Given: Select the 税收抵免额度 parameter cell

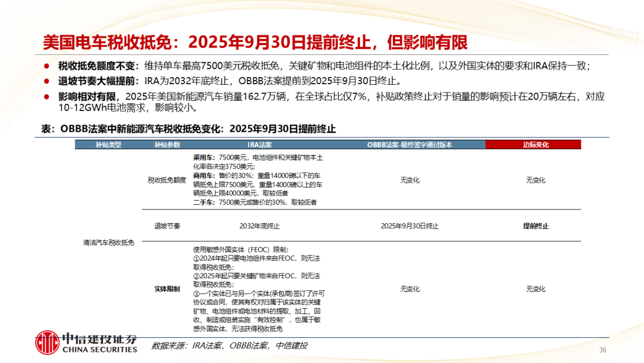Looking at the screenshot, I should [167, 180].
